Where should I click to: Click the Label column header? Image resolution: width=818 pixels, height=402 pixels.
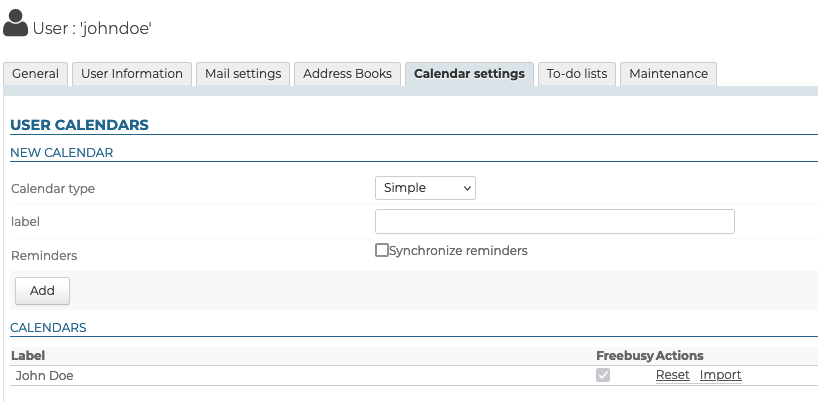[x=28, y=356]
